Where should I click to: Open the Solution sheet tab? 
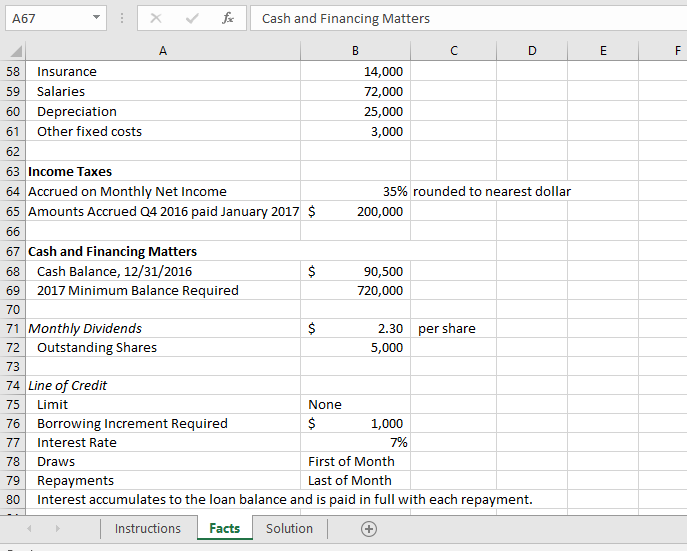(289, 529)
